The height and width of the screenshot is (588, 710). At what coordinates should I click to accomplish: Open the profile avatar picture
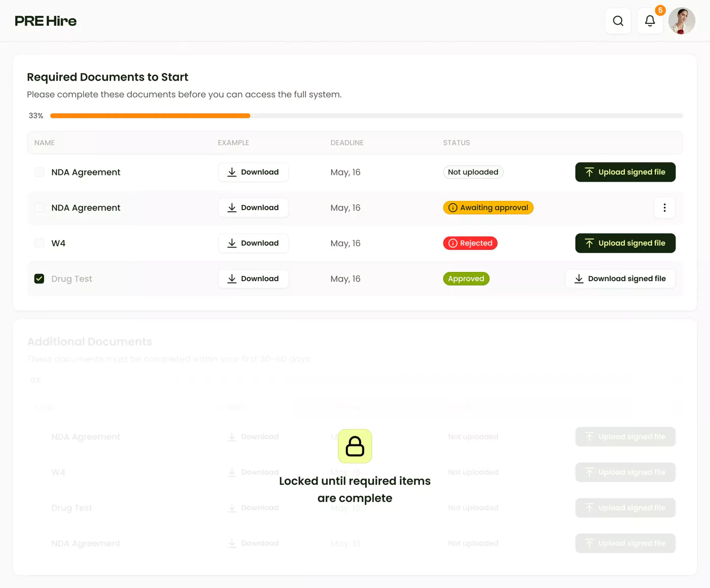682,21
